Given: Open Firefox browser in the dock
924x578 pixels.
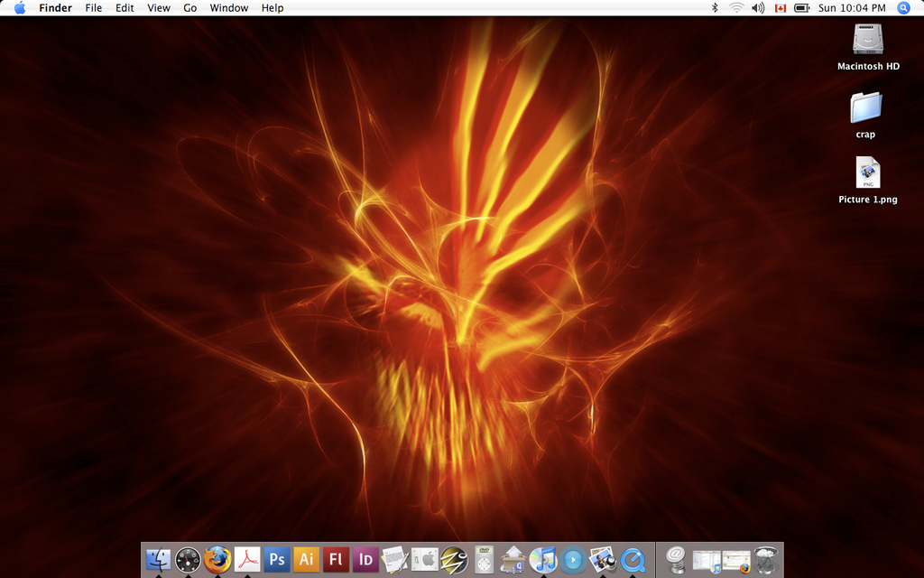Looking at the screenshot, I should (x=217, y=560).
